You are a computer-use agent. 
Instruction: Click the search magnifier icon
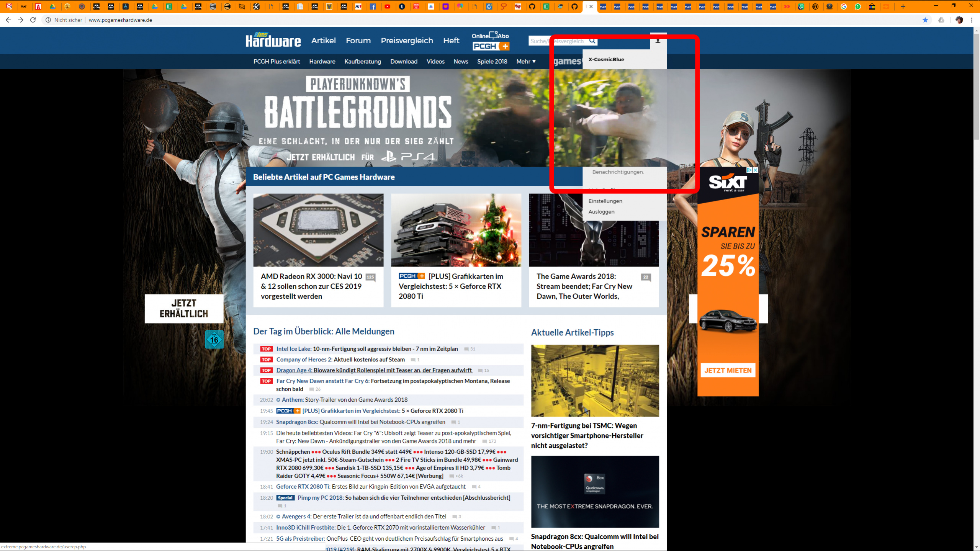pos(592,41)
